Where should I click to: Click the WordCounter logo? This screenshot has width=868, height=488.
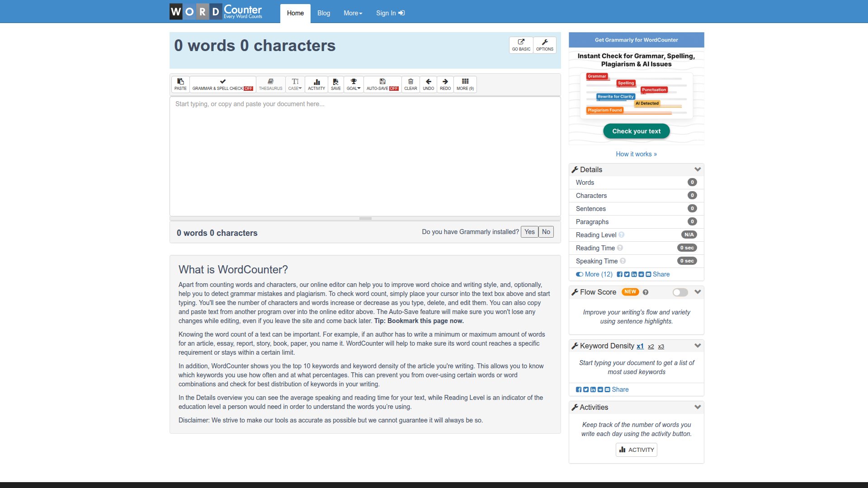[x=216, y=12]
